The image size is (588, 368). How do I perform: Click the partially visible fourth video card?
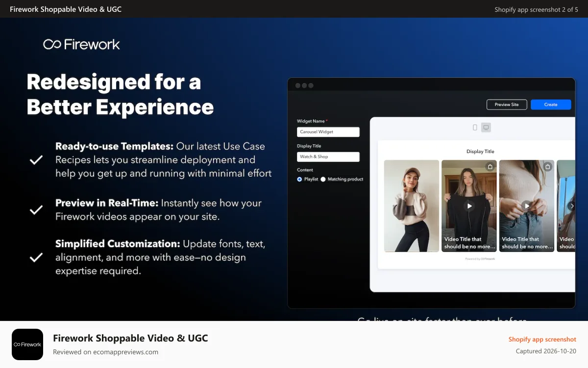(x=566, y=206)
